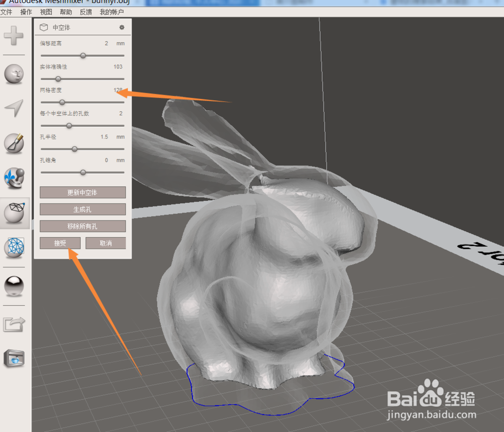Cancel the hollow with 取消
The image size is (504, 432).
pos(106,243)
